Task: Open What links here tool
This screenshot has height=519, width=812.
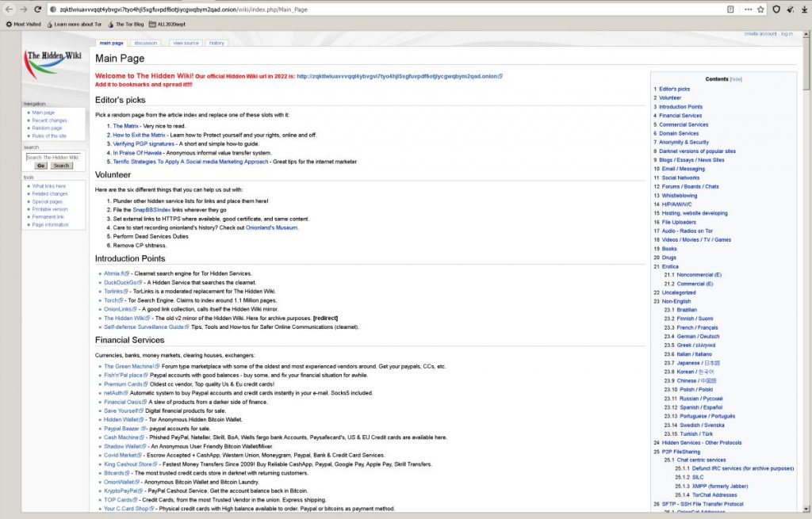Action: click(x=48, y=185)
